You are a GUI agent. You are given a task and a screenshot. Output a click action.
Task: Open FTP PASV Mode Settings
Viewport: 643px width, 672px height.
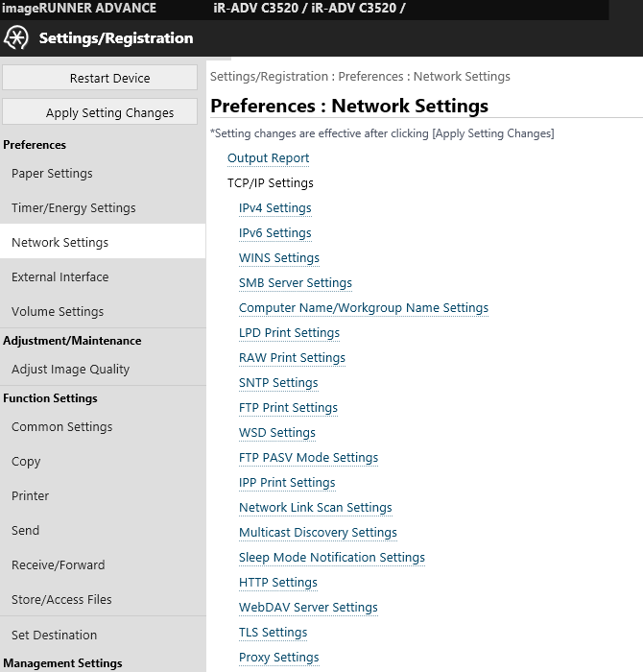pos(308,458)
